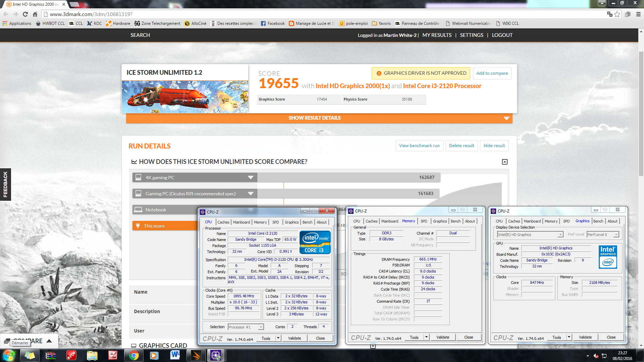Open MY RESULTS in the header
Viewport: 644px width, 362px height.
[437, 35]
